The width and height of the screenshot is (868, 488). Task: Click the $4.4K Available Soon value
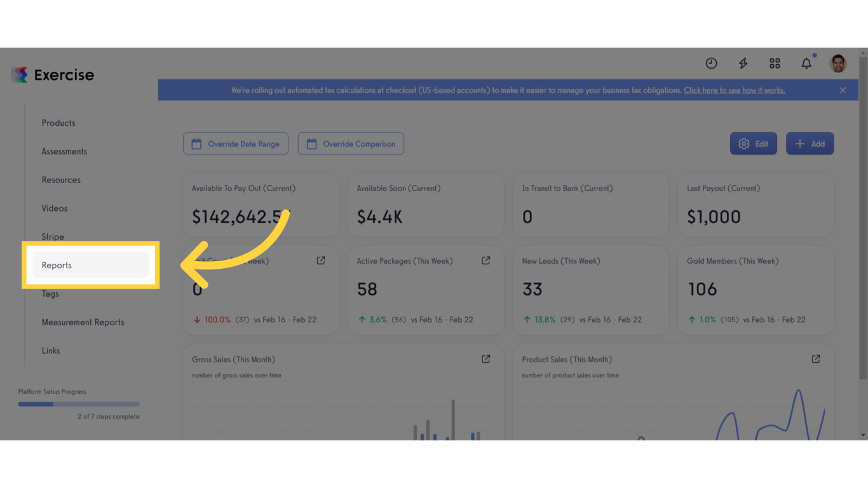click(x=380, y=217)
